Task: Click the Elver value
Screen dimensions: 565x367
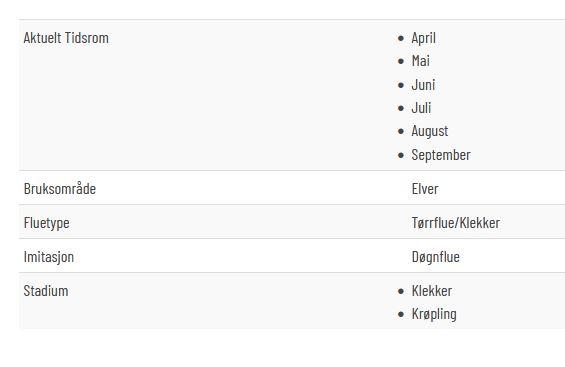Action: click(425, 189)
